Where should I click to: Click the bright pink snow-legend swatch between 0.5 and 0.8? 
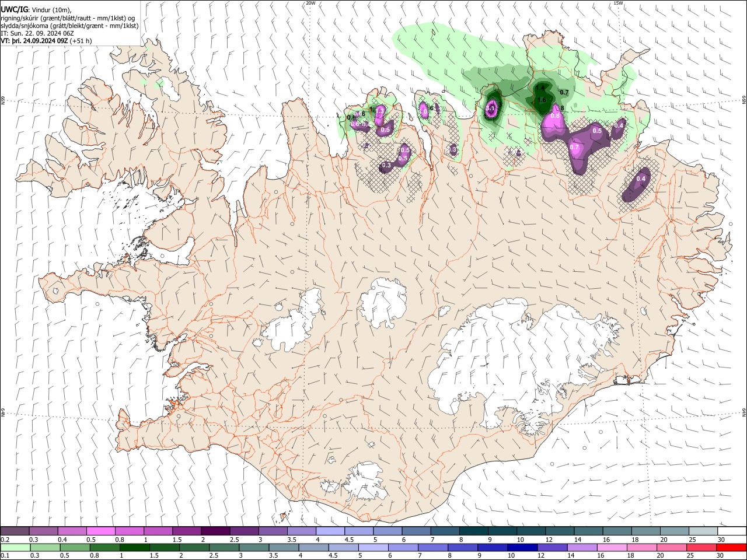point(100,531)
